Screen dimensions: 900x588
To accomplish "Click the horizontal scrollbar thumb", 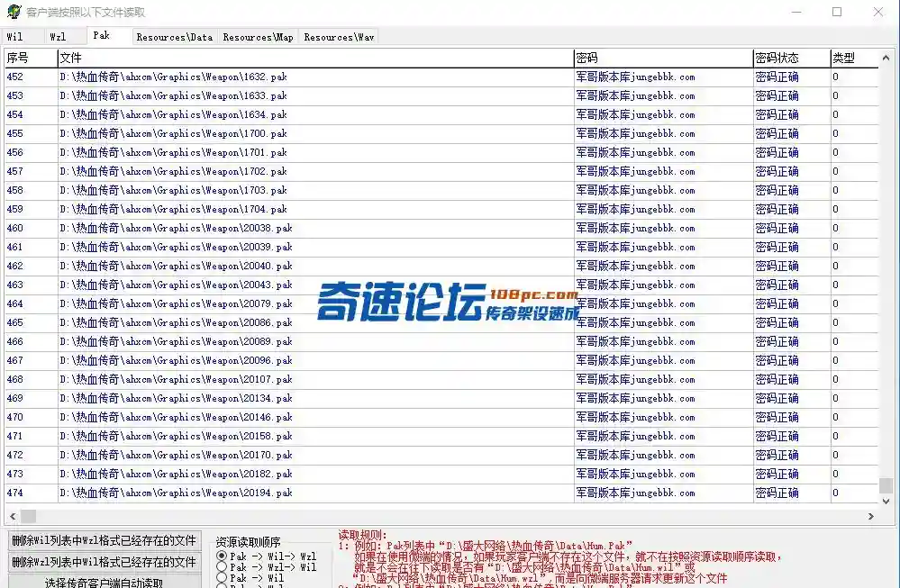I will pos(29,516).
